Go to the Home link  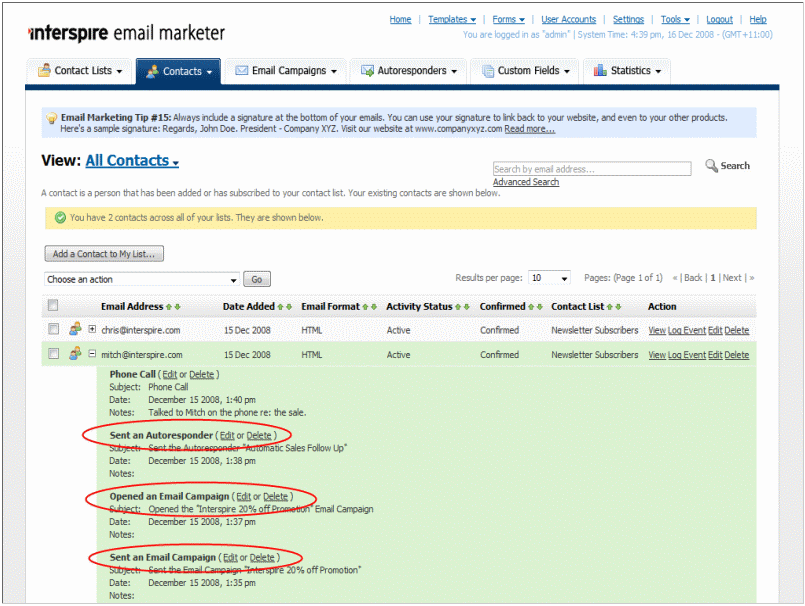pyautogui.click(x=400, y=20)
